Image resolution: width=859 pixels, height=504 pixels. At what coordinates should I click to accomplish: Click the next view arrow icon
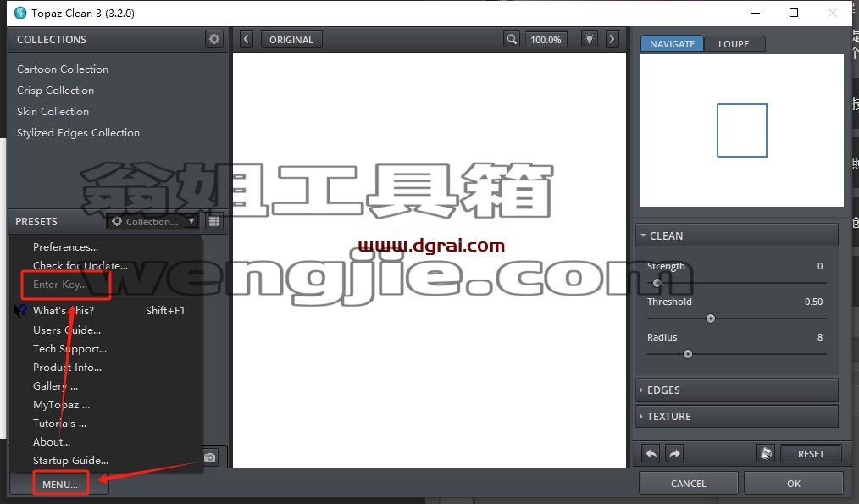[612, 40]
